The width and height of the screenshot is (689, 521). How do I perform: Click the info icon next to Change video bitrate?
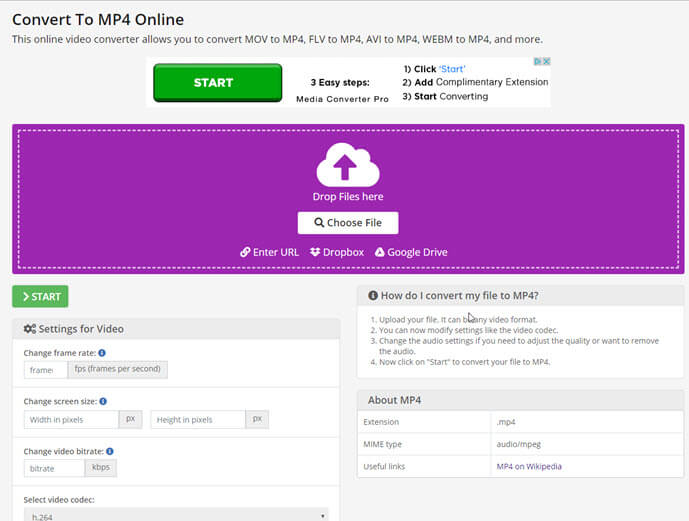[110, 451]
